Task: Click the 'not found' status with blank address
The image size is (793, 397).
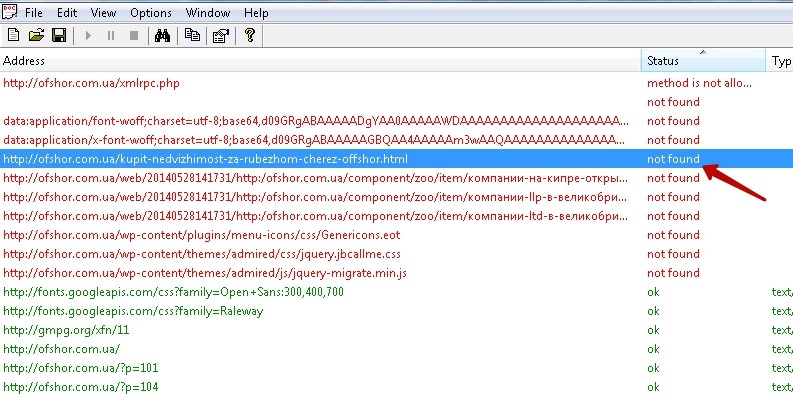Action: pyautogui.click(x=673, y=102)
